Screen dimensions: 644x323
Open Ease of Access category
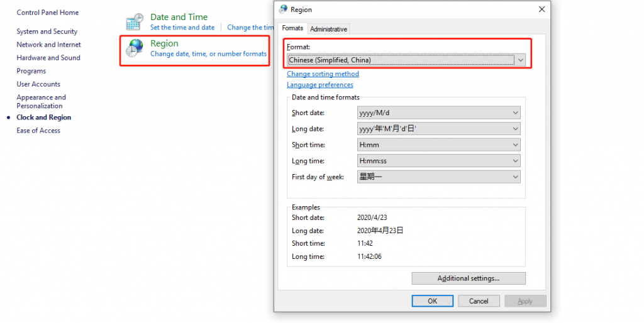(x=38, y=130)
